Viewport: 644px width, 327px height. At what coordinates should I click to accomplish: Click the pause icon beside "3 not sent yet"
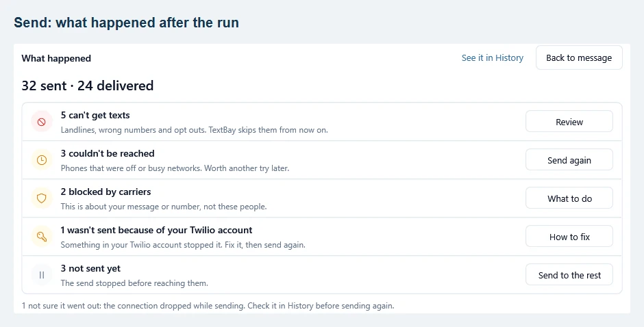tap(42, 275)
